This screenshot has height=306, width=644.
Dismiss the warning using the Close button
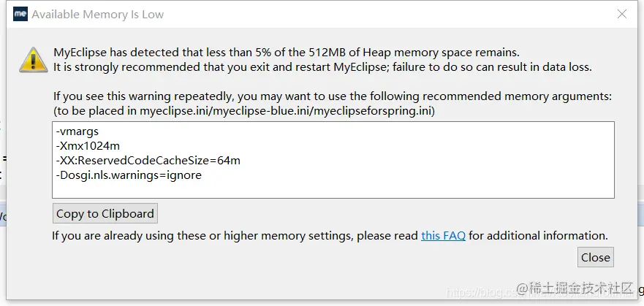pos(596,257)
